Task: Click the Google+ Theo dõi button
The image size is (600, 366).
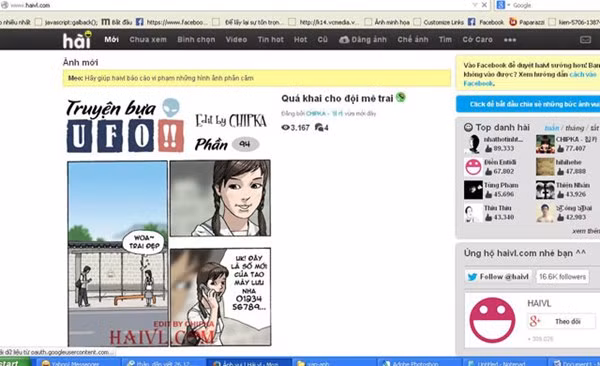Action: point(561,322)
